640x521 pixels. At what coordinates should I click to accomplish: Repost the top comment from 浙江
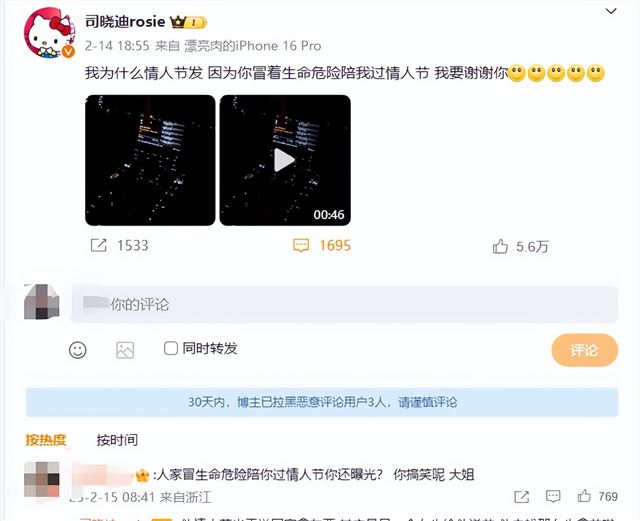[522, 497]
